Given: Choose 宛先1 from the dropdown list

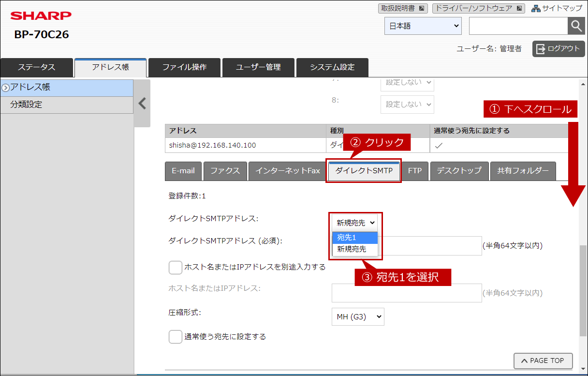Looking at the screenshot, I should [355, 238].
